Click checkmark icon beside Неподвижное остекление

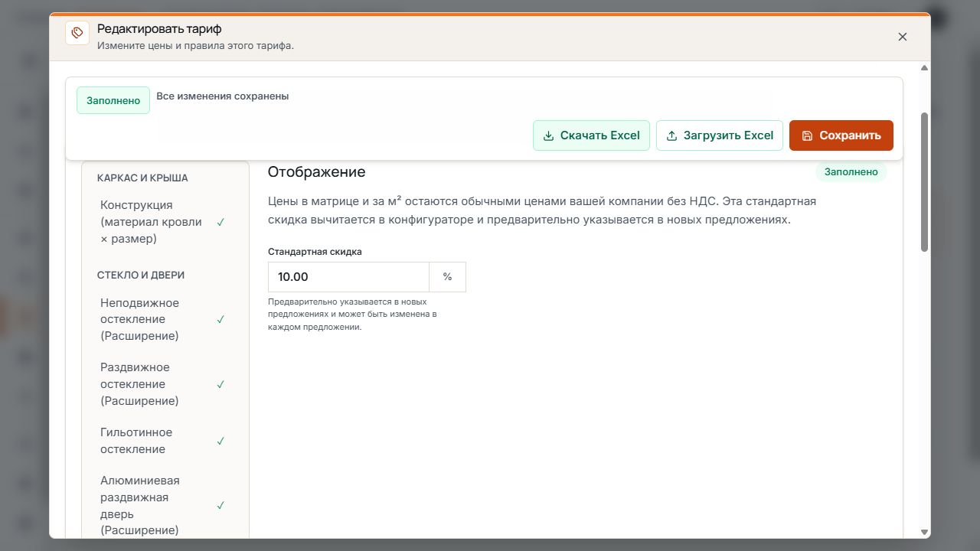(220, 319)
